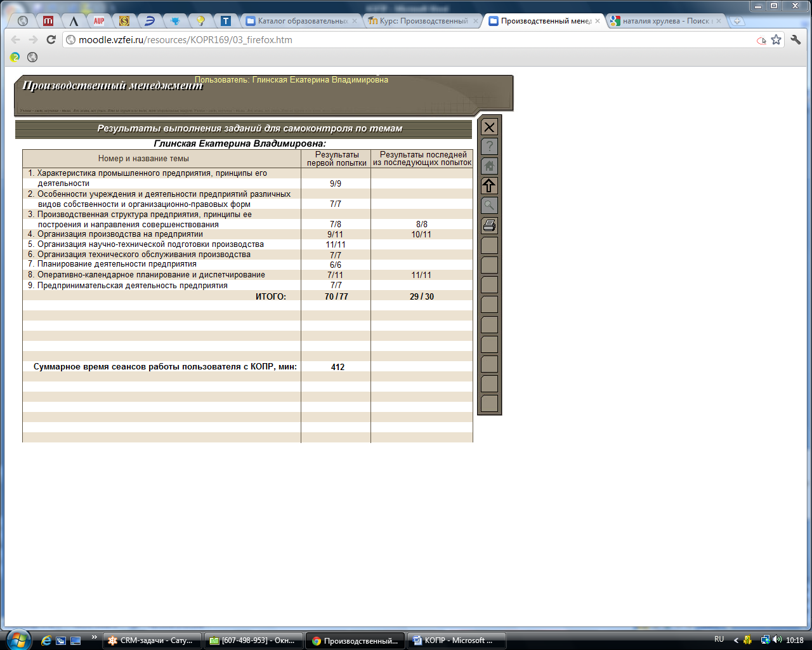
Task: Click the '412' total session minutes value
Action: [337, 367]
